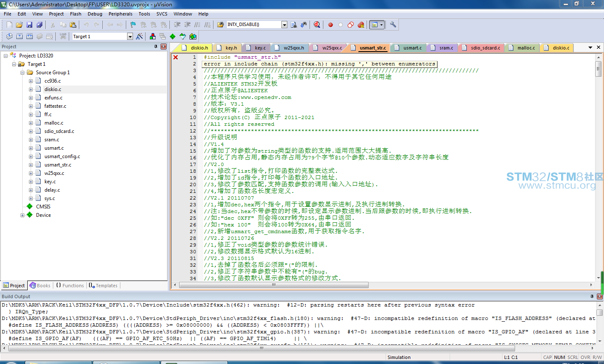Select the CMSIS component in the tree

pyautogui.click(x=43, y=207)
